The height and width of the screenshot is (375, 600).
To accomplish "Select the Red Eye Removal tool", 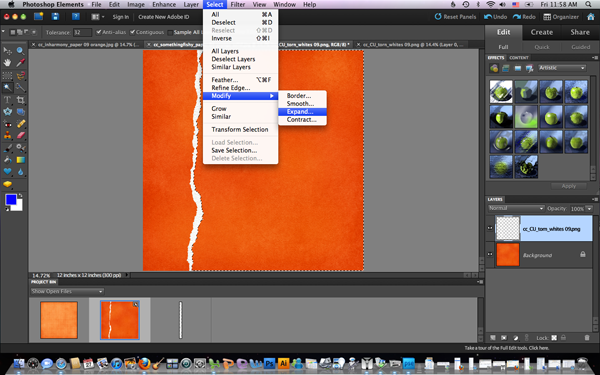I will click(x=7, y=124).
